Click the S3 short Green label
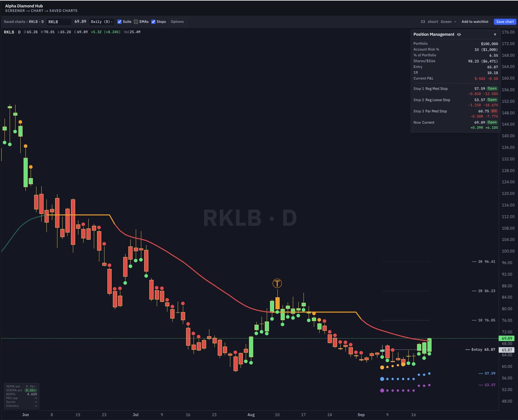The width and height of the screenshot is (518, 420). coord(437,22)
